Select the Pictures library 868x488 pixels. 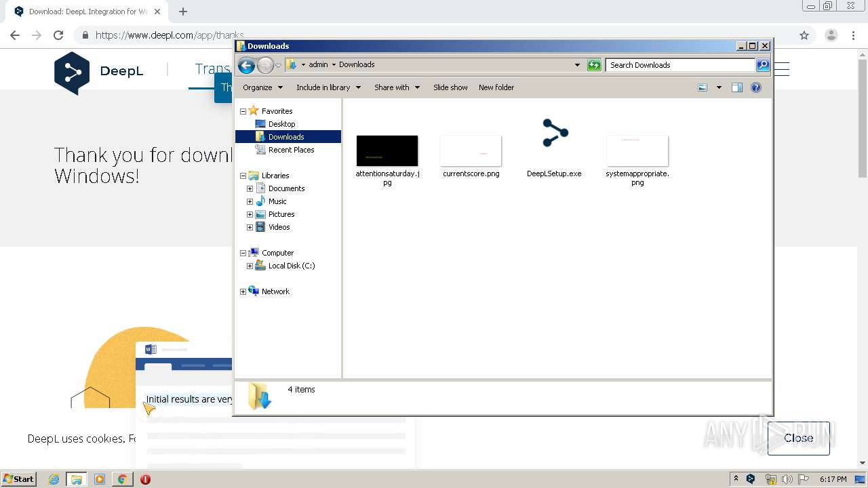[x=281, y=214]
